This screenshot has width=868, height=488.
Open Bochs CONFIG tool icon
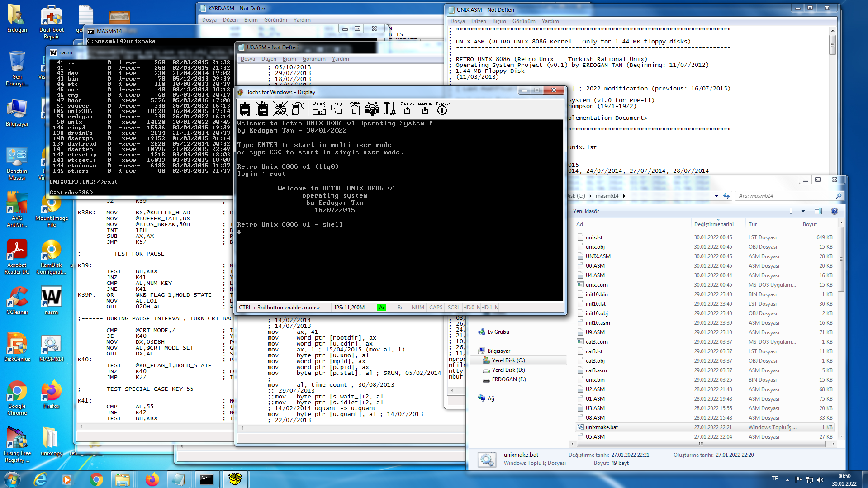click(390, 109)
